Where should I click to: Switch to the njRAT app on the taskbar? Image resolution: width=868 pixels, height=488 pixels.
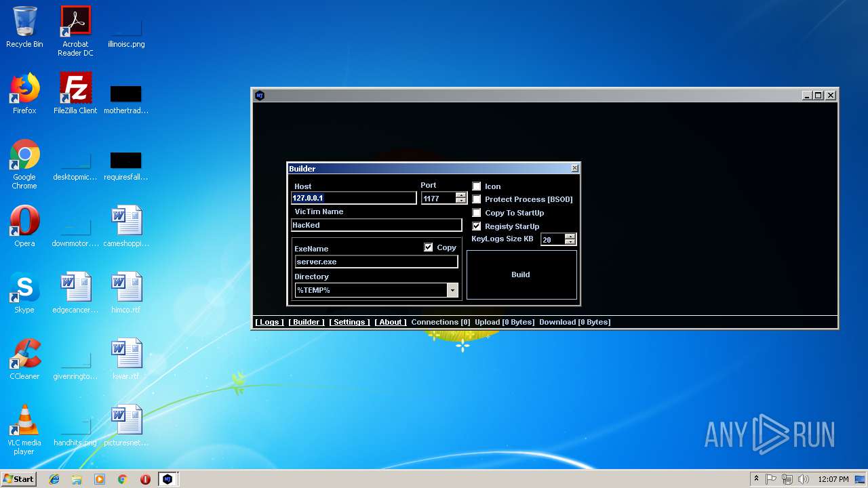167,479
